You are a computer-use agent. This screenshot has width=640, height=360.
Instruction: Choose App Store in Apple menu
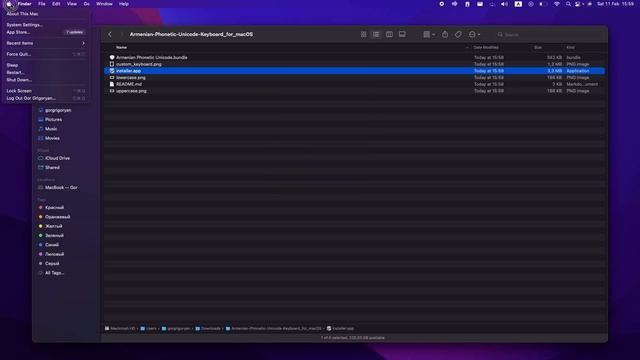click(x=46, y=32)
